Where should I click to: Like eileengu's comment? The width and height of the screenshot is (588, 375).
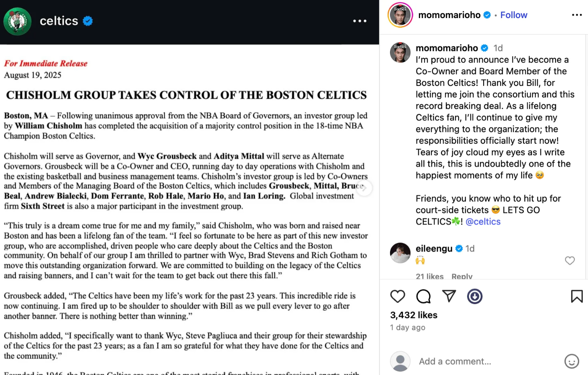(x=570, y=261)
